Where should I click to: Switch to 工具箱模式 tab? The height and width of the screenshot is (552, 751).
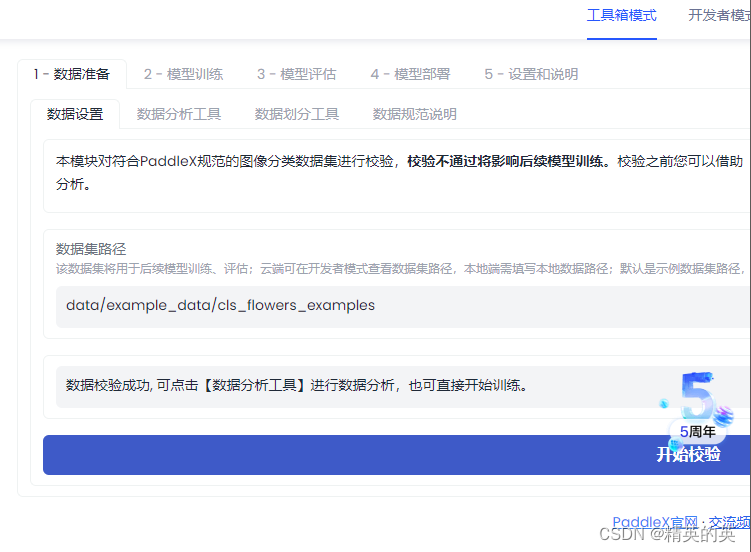pos(622,16)
